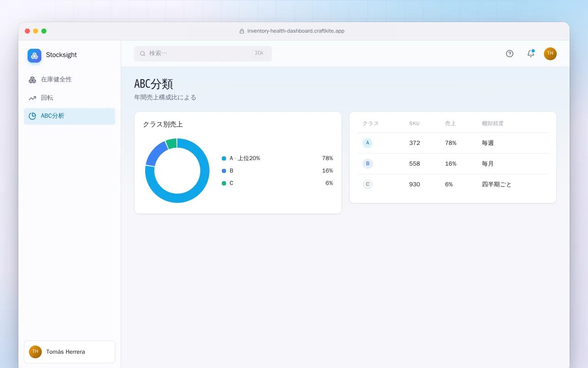Click the 毎週 frequency cell

[x=488, y=143]
